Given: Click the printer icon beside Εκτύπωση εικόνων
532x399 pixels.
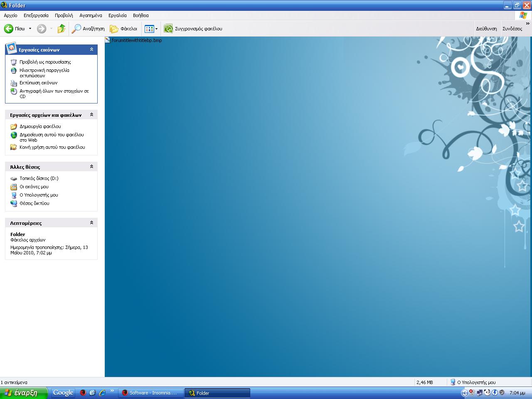Looking at the screenshot, I should click(x=14, y=83).
